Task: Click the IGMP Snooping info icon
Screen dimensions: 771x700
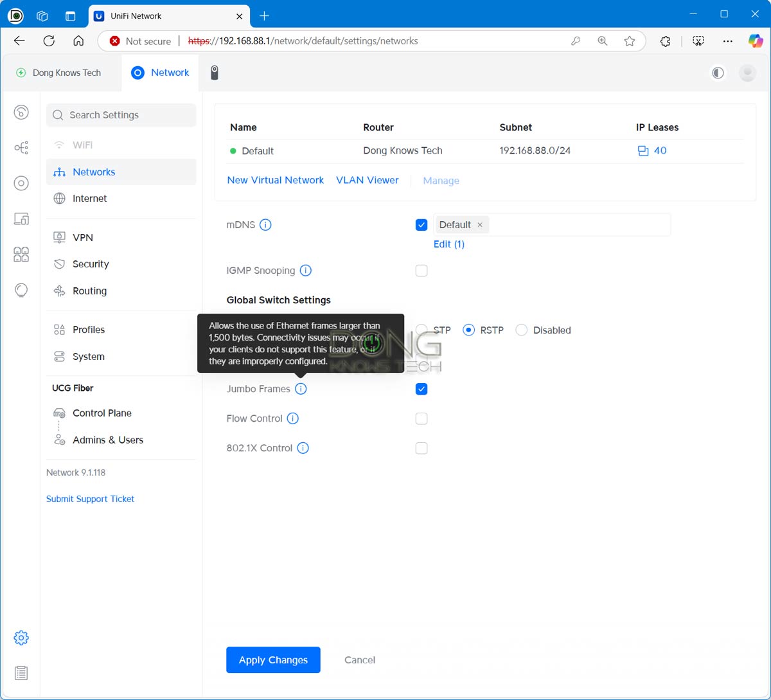Action: [306, 271]
